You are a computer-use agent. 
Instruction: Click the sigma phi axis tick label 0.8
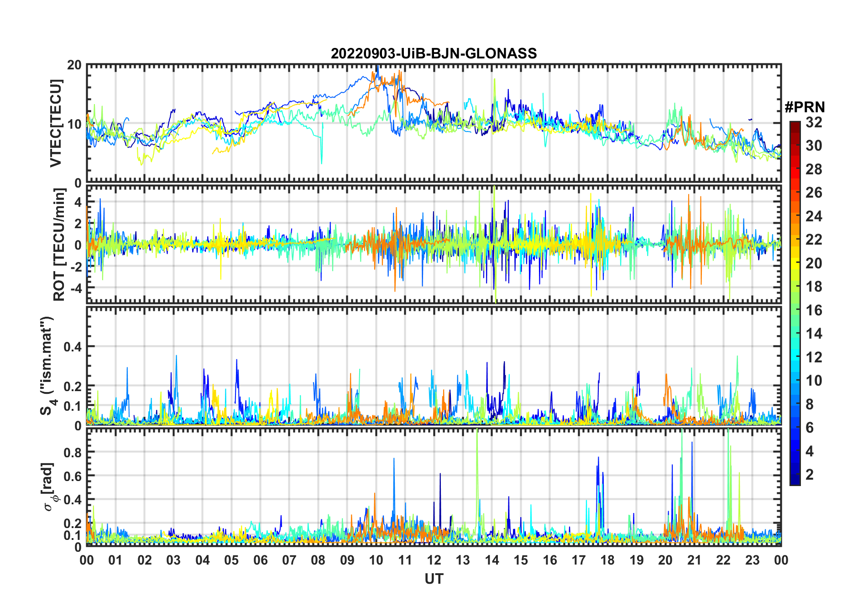72,453
